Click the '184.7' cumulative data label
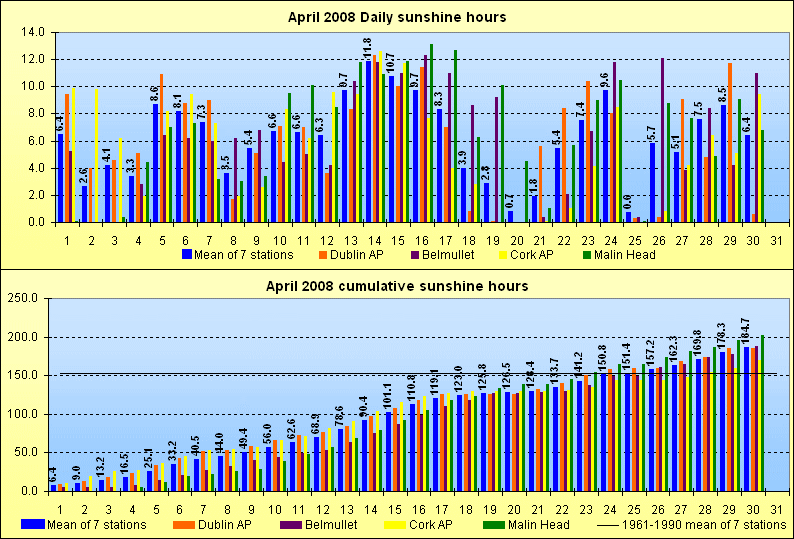 pos(747,332)
